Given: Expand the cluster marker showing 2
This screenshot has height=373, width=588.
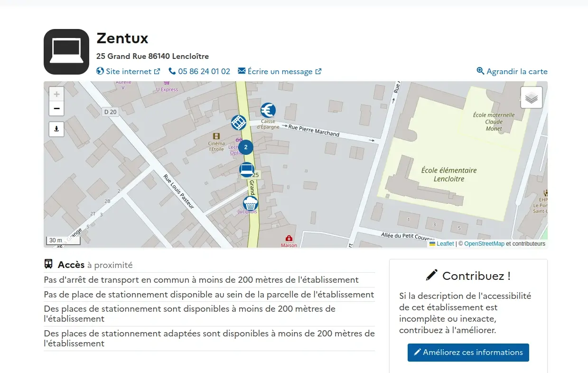Looking at the screenshot, I should (x=246, y=147).
